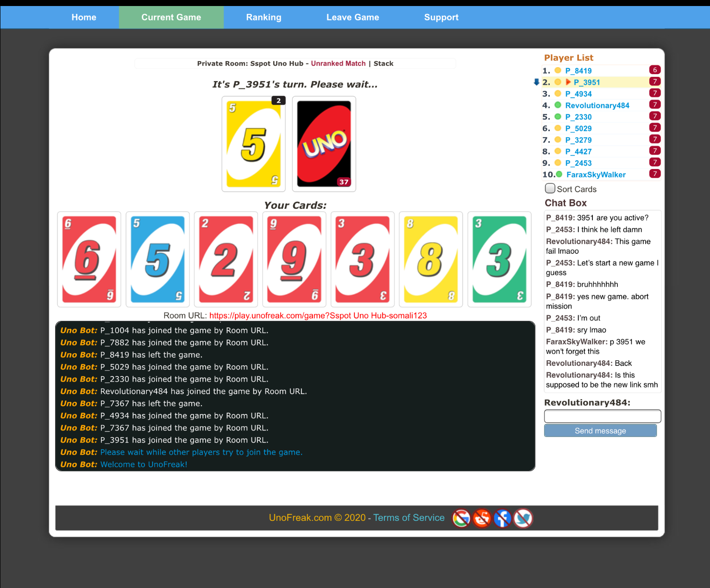Viewport: 710px width, 588px height.
Task: Click the UNO draw pile card
Action: point(324,144)
